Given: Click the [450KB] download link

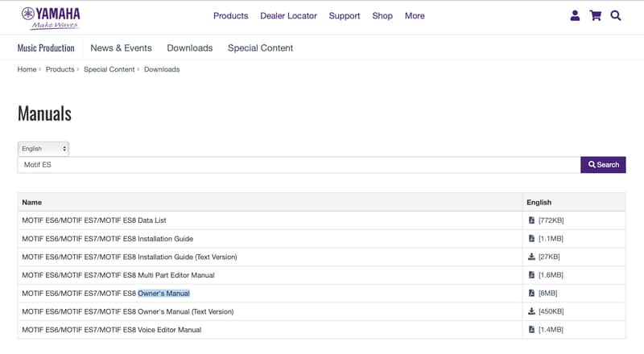Looking at the screenshot, I should [551, 311].
